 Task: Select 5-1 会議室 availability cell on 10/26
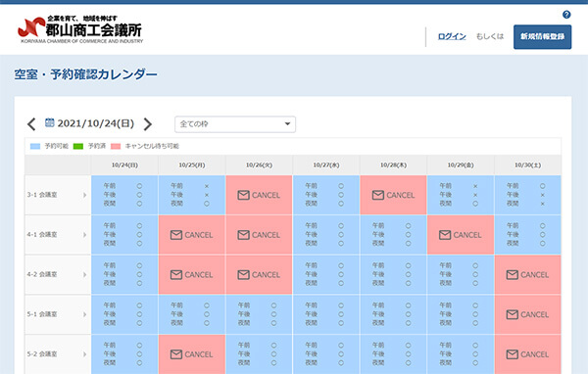[259, 314]
